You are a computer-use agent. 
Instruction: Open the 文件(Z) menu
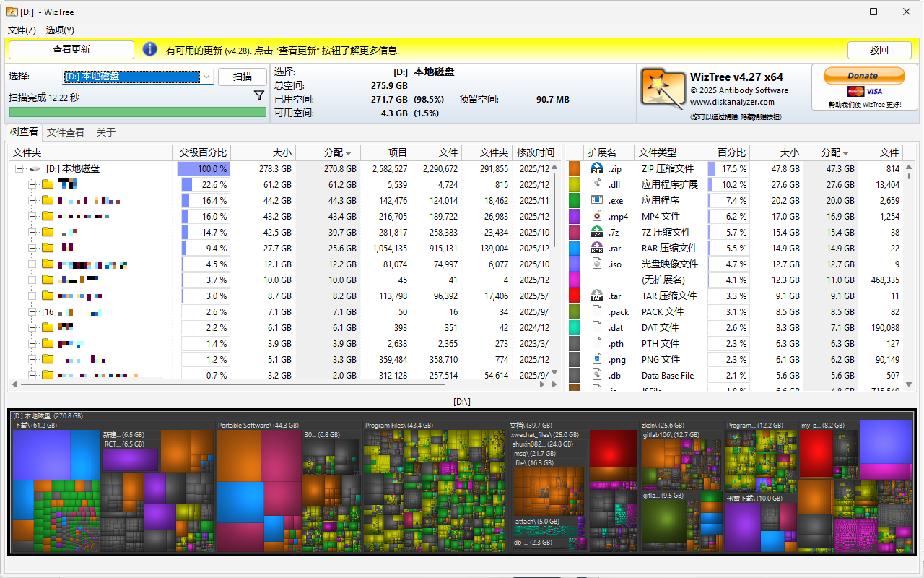[x=22, y=30]
